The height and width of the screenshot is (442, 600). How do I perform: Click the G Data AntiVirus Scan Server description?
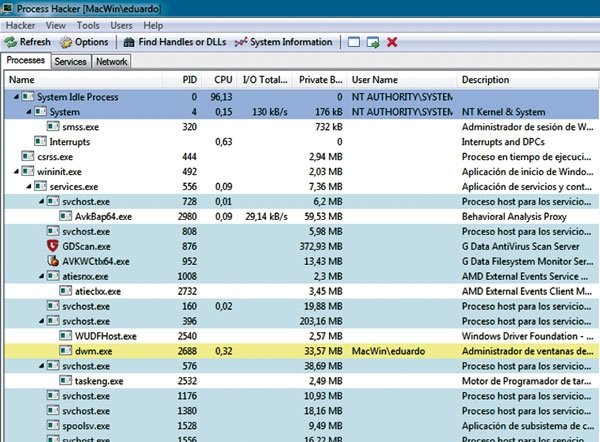(x=520, y=246)
